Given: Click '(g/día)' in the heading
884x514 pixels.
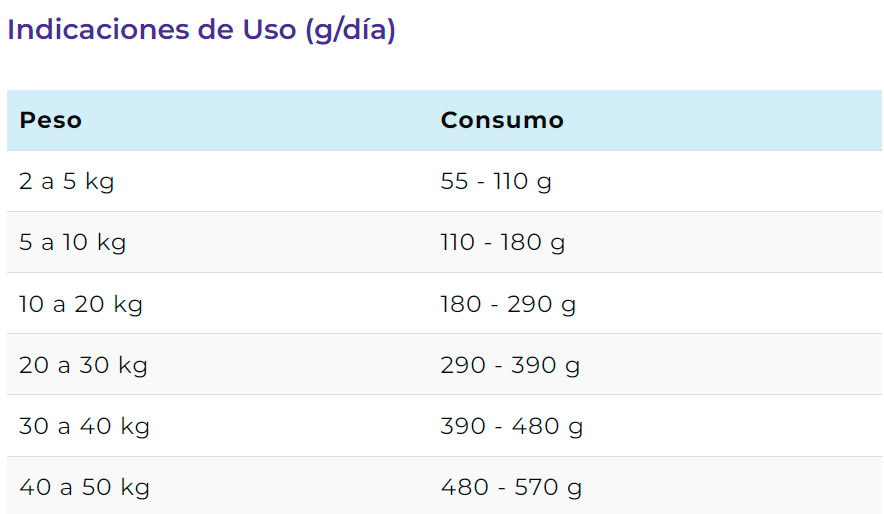Looking at the screenshot, I should point(350,31).
